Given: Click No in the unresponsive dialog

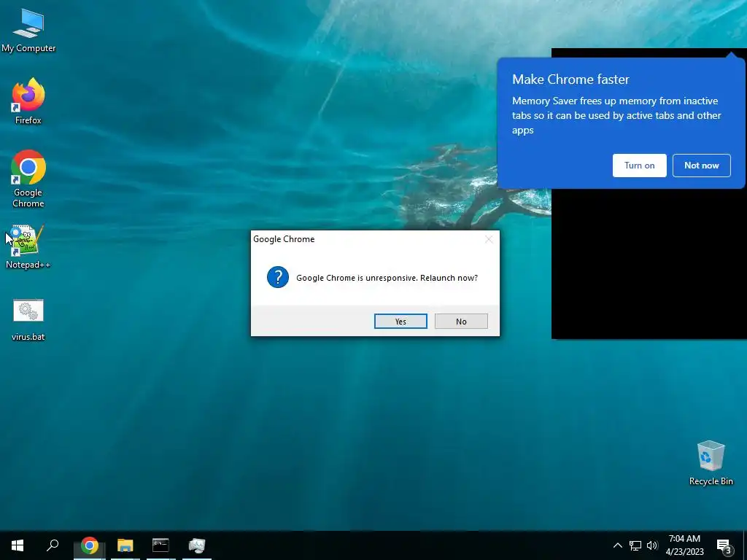Looking at the screenshot, I should click(x=461, y=322).
